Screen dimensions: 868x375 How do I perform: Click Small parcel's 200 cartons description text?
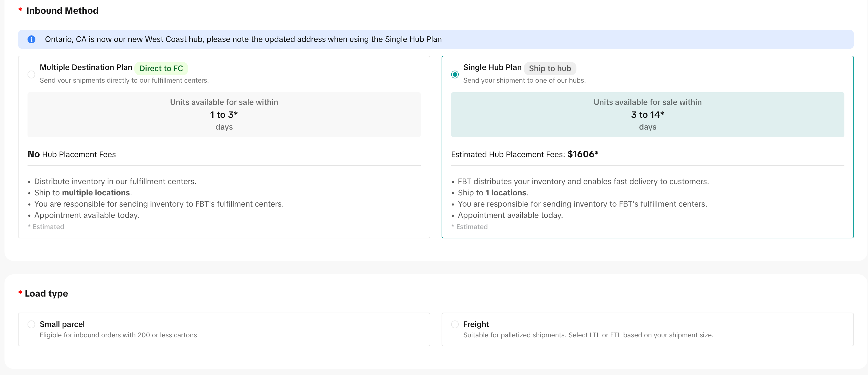coord(119,335)
